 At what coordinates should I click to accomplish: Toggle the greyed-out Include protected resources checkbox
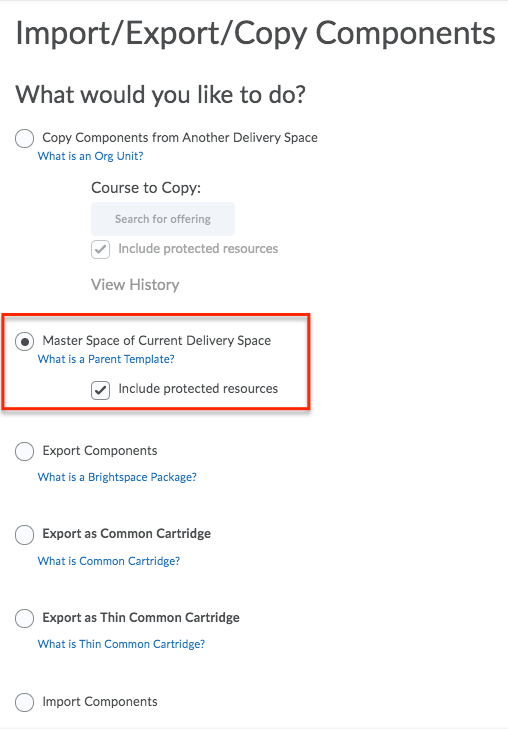100,249
